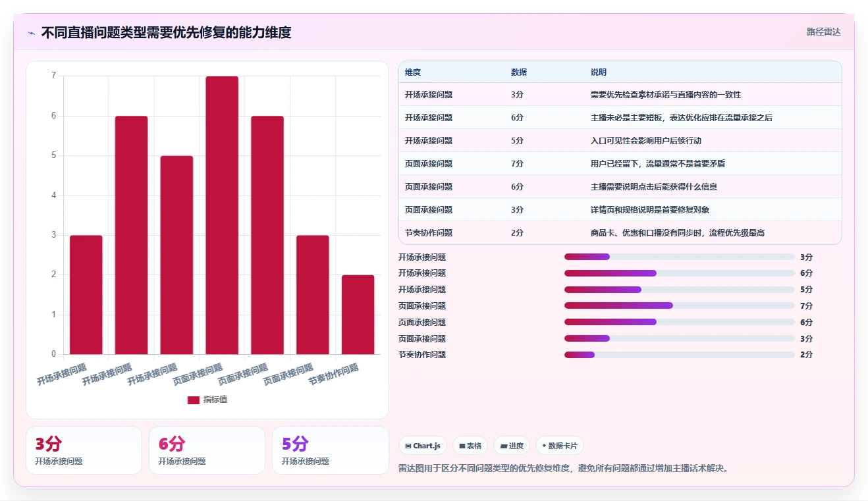
Task: Click the diamond icon in the 数据卡片 chip
Action: pyautogui.click(x=544, y=446)
